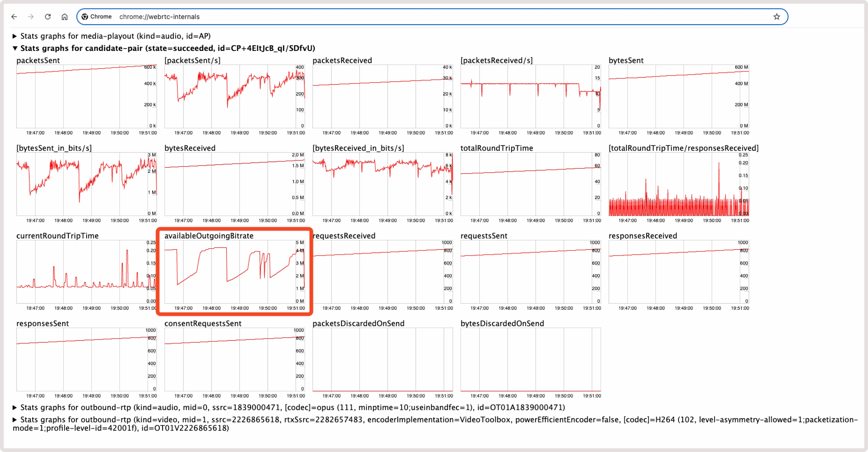Click the requestsReceived title text
This screenshot has height=452, width=868.
point(344,236)
